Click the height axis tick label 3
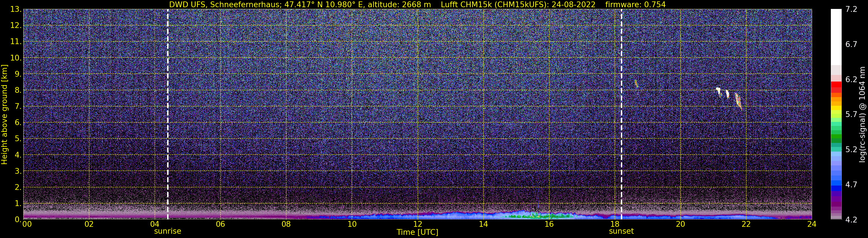Viewport: 868px width, 238px height. point(18,171)
